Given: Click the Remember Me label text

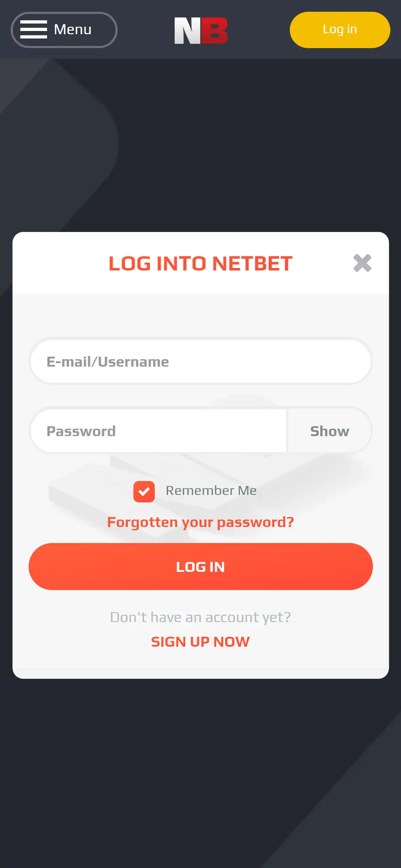Looking at the screenshot, I should (211, 491).
